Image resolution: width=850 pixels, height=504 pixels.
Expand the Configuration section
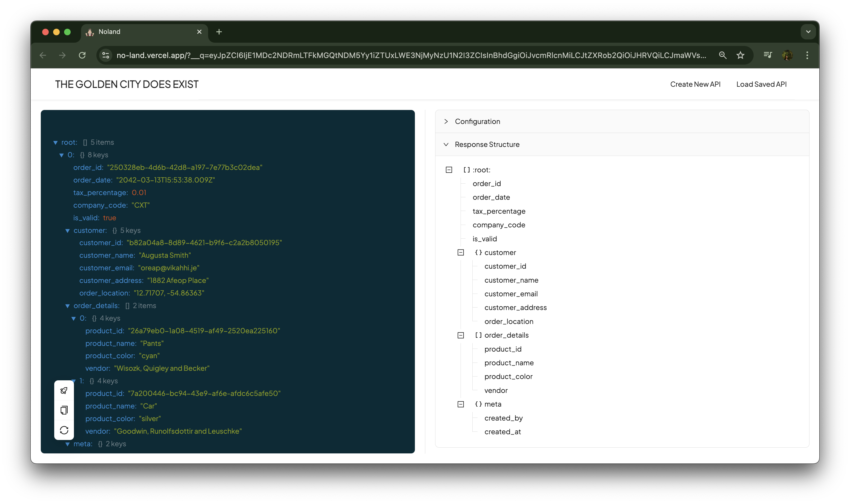pos(477,121)
